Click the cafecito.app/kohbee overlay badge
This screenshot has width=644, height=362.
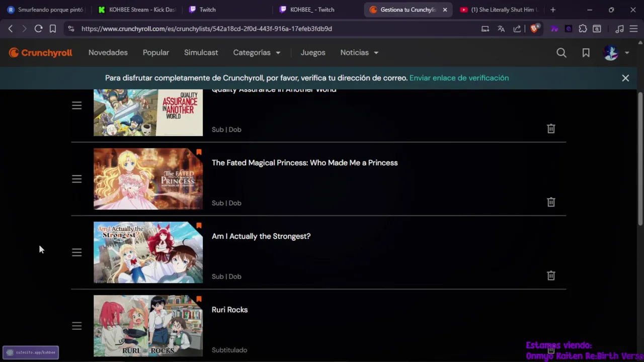pyautogui.click(x=31, y=352)
